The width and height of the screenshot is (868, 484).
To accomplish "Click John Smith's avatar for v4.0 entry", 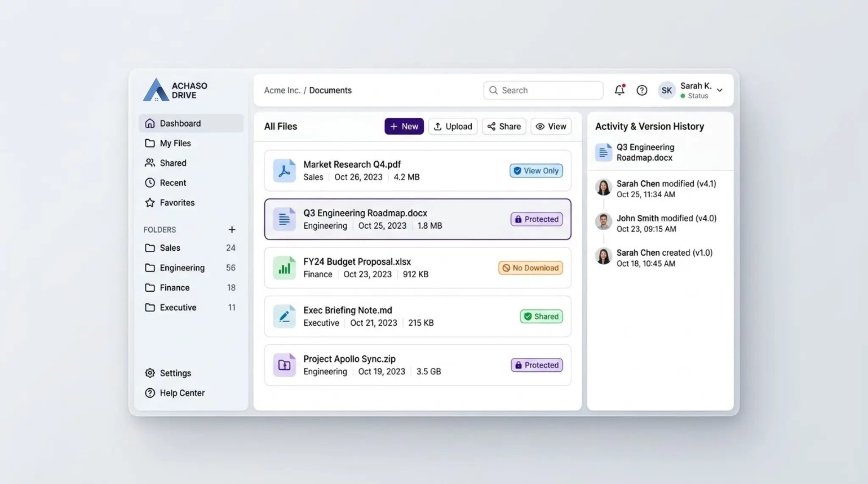I will coord(604,221).
